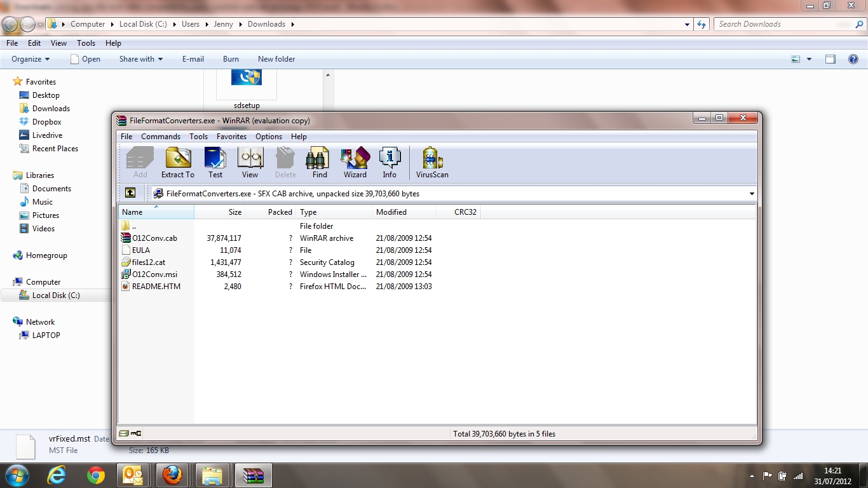868x488 pixels.
Task: Click the greyed Delete toolbar icon
Action: click(x=285, y=163)
